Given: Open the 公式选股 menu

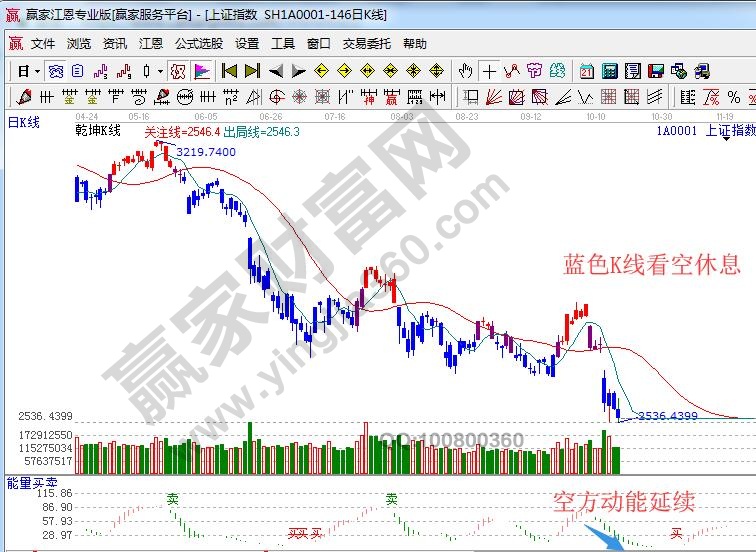Looking at the screenshot, I should click(199, 44).
